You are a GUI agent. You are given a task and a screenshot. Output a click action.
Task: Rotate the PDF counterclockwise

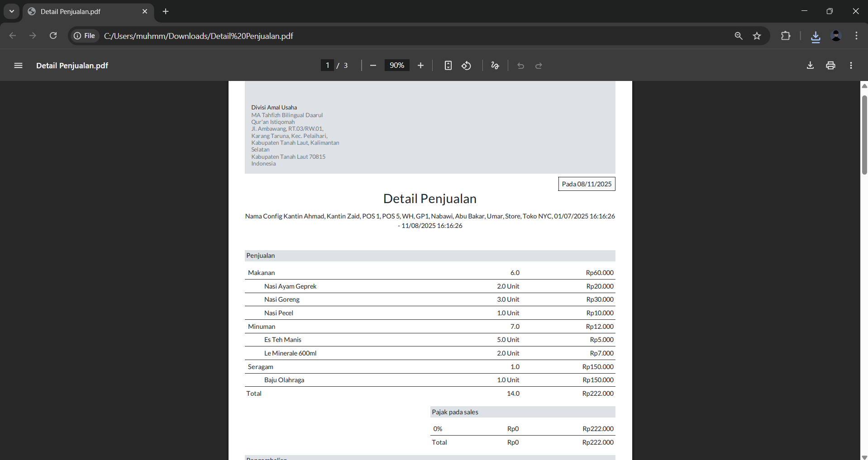pos(466,66)
